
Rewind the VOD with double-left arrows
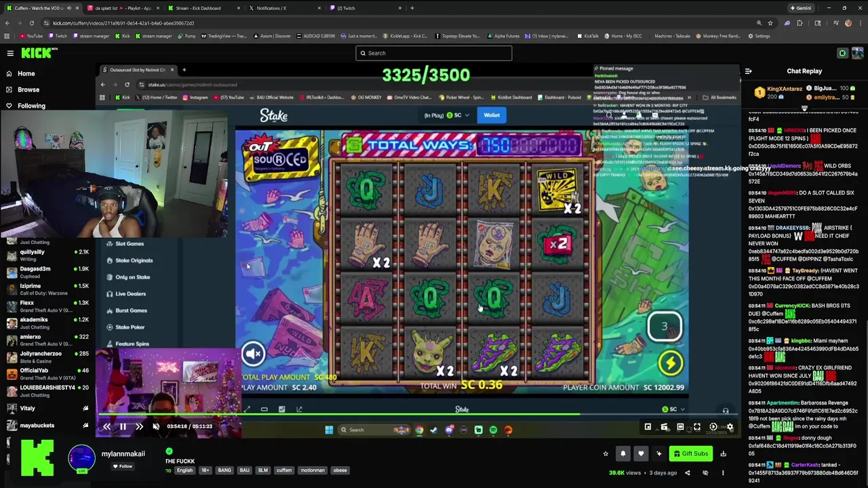click(x=106, y=426)
